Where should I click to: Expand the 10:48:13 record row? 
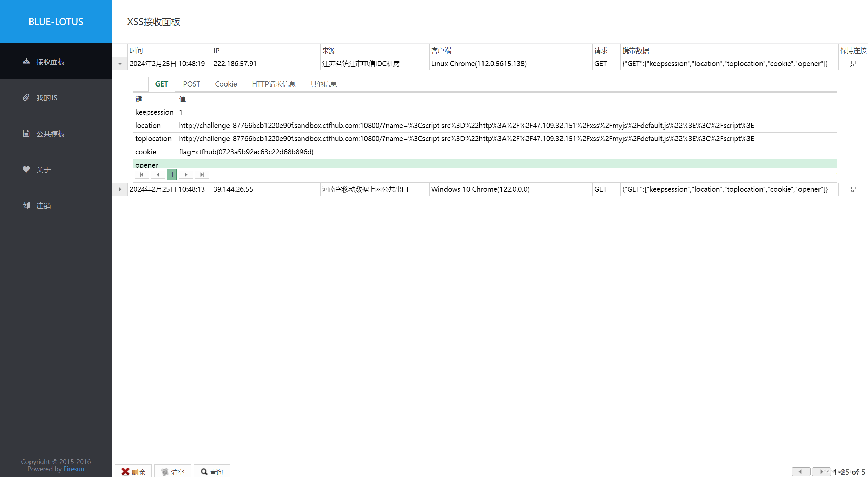(120, 189)
